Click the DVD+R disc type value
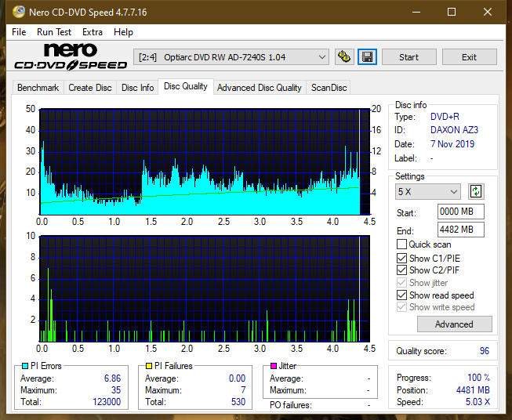512x420 pixels. 445,117
